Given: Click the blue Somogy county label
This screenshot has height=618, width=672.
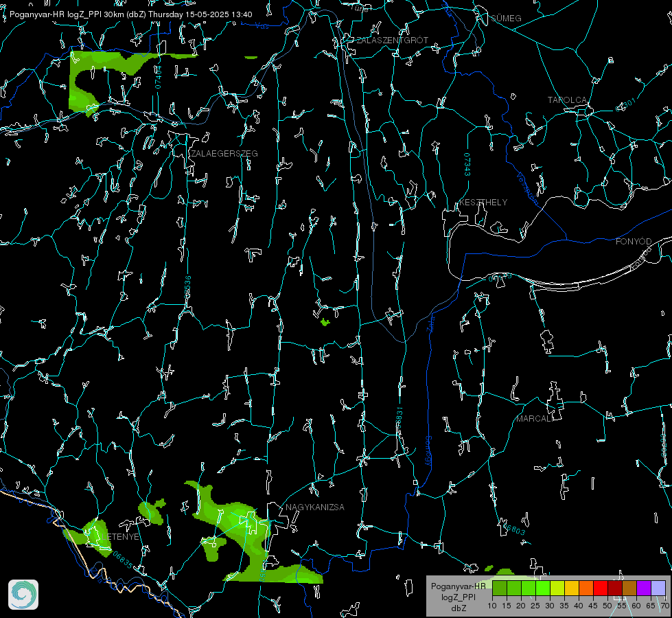Looking at the screenshot, I should click(x=428, y=450).
